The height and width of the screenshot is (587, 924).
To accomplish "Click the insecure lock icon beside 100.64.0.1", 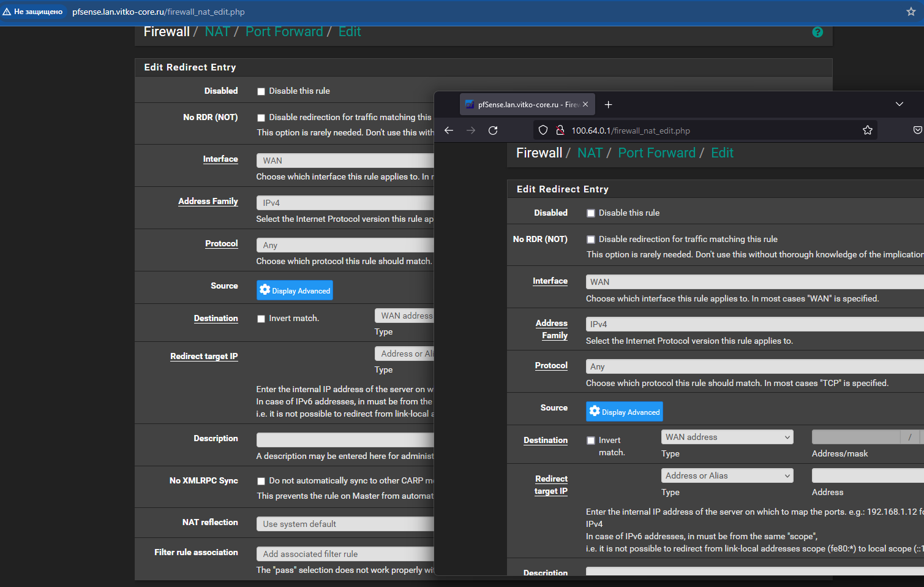I will pyautogui.click(x=559, y=131).
